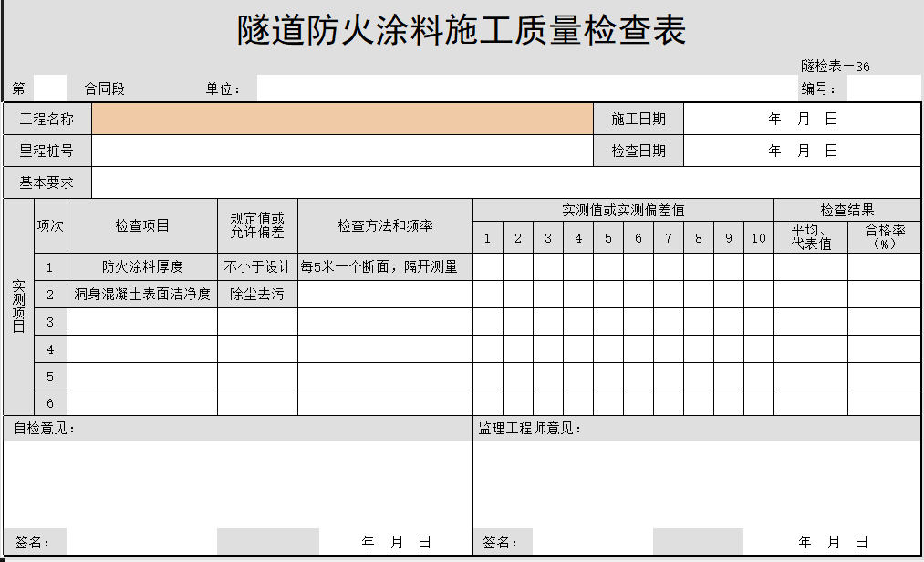Click the title 隧道防火涂料施工质量检查表
This screenshot has height=562, width=924.
462,31
